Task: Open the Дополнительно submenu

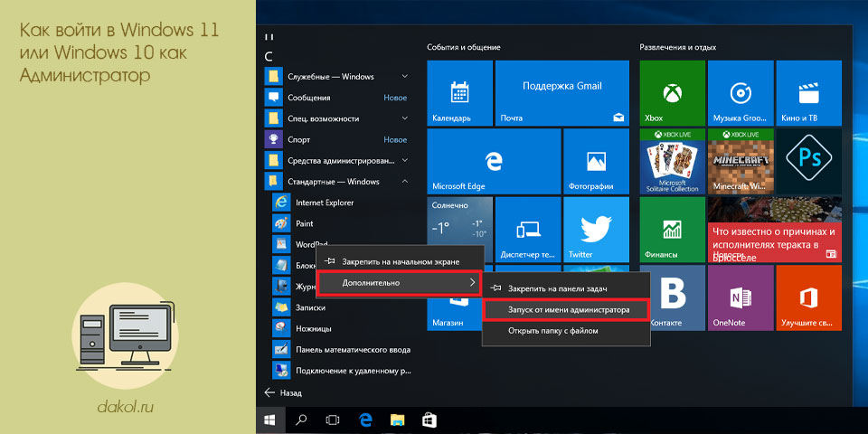Action: coord(399,283)
